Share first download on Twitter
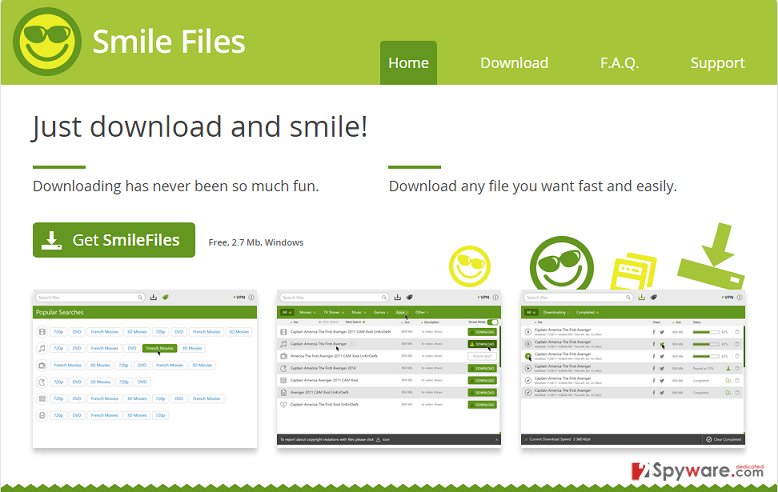The height and width of the screenshot is (492, 778). point(662,332)
